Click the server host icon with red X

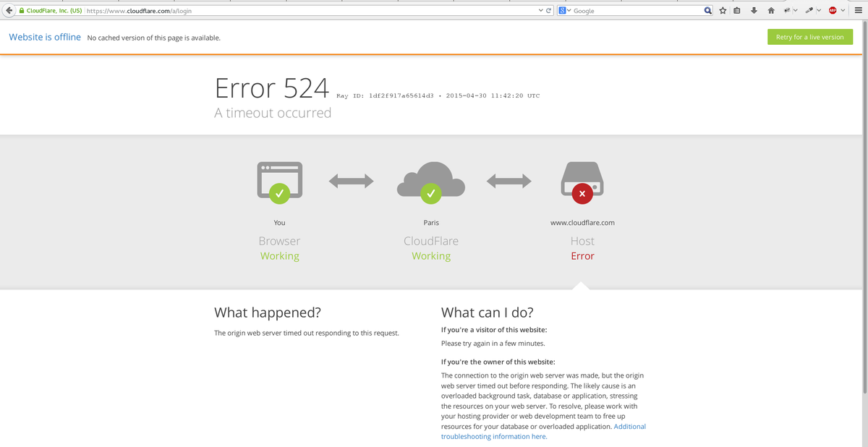pos(582,182)
